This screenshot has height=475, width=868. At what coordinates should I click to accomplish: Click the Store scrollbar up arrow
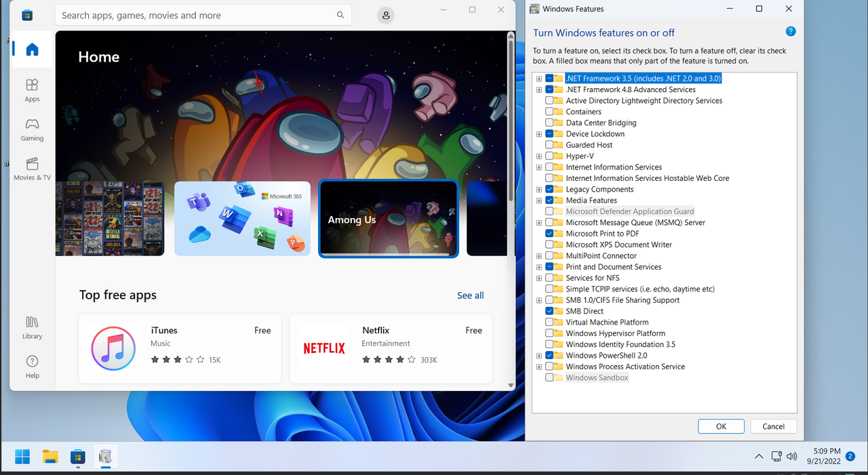tap(511, 35)
